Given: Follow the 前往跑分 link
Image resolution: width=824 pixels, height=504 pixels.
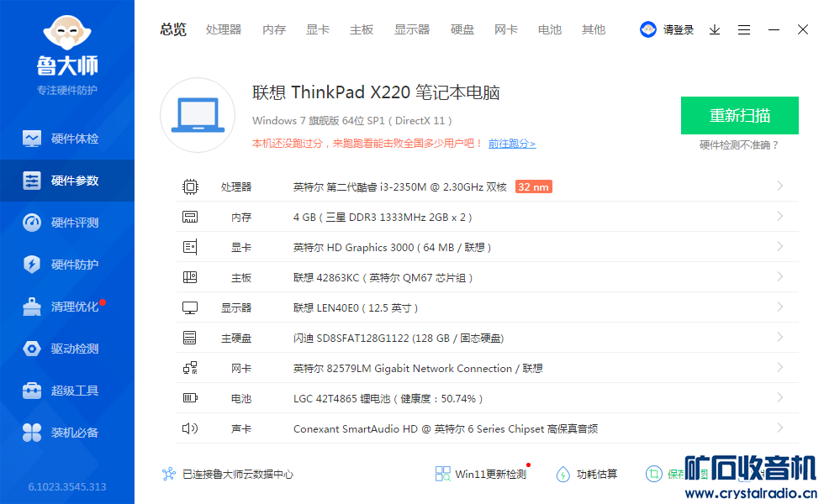Looking at the screenshot, I should (x=511, y=144).
